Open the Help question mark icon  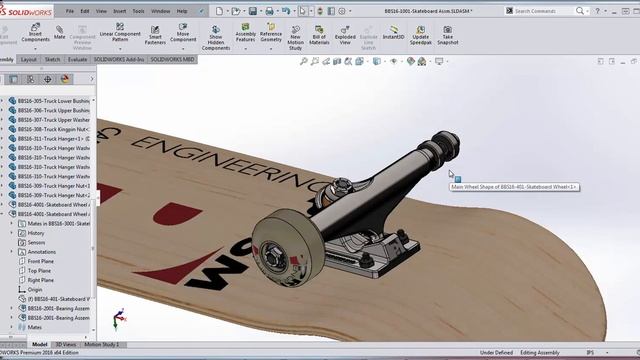point(598,11)
